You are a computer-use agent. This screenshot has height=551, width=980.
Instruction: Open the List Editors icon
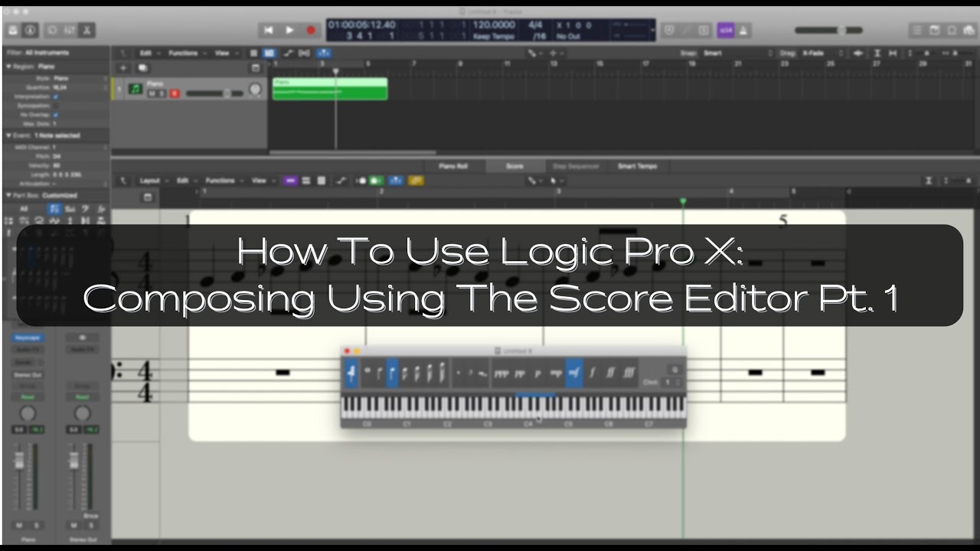pos(916,31)
